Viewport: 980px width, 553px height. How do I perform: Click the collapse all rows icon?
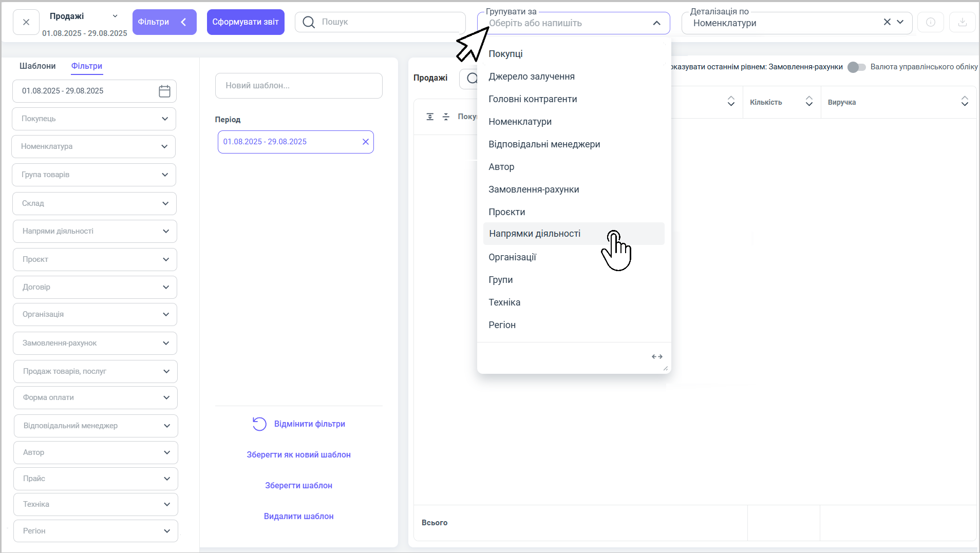point(446,117)
